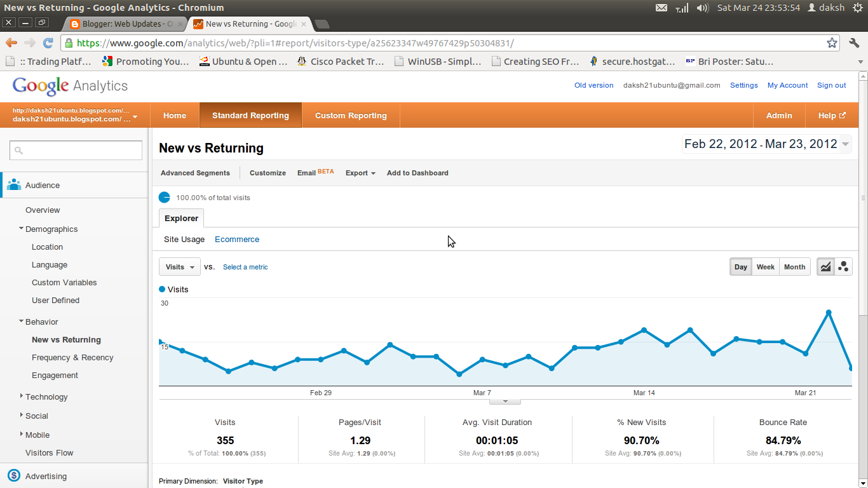
Task: Click the Google Analytics logo
Action: [70, 85]
